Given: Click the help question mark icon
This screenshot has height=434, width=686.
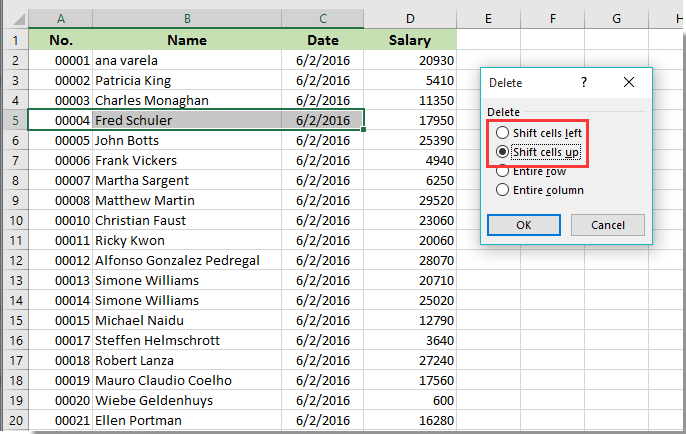Looking at the screenshot, I should pyautogui.click(x=584, y=83).
